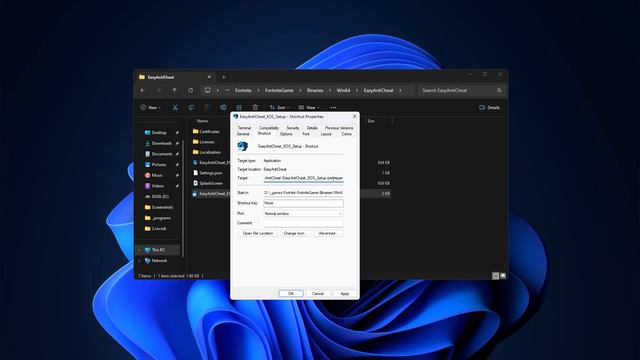The width and height of the screenshot is (640, 360).
Task: Switch to the Colors tab
Action: coord(346,134)
